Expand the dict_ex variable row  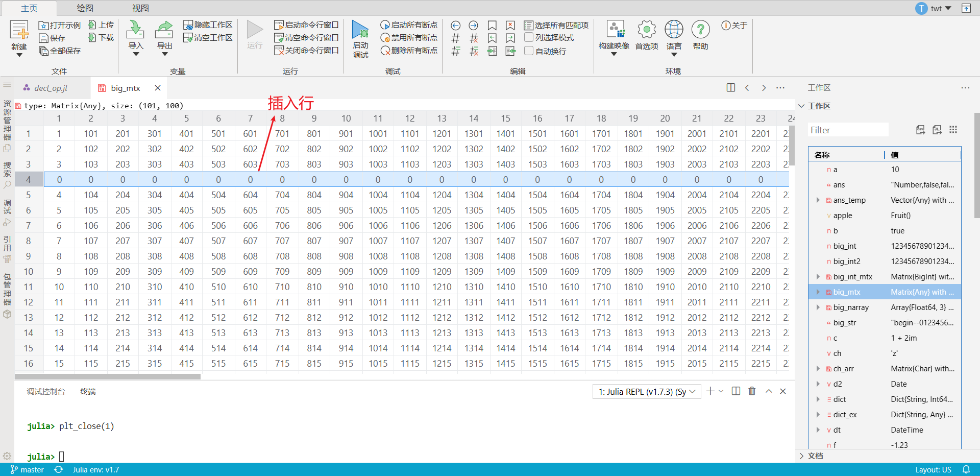[818, 415]
